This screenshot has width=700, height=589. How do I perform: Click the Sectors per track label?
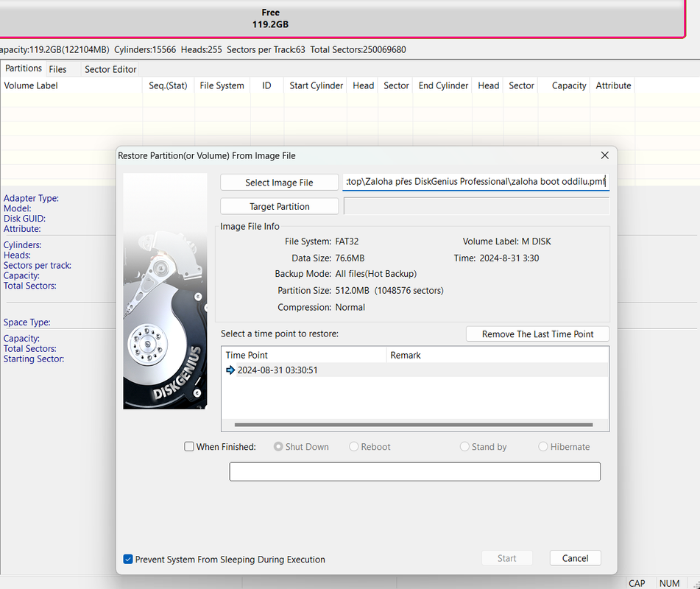pos(38,265)
